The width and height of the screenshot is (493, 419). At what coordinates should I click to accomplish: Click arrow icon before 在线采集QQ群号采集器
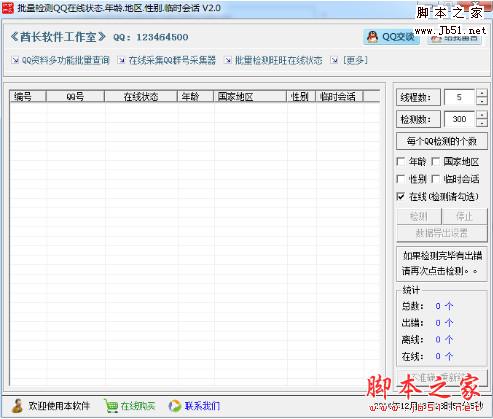(122, 60)
